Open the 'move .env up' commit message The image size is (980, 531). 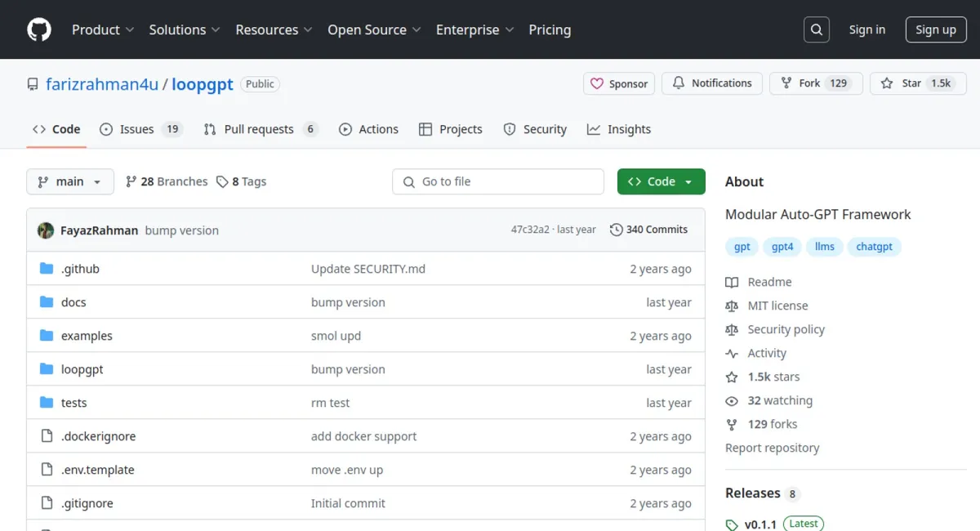pyautogui.click(x=347, y=470)
